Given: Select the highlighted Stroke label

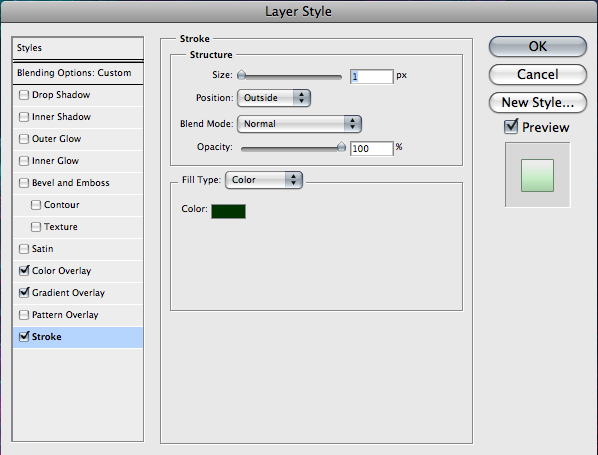Looking at the screenshot, I should 47,337.
